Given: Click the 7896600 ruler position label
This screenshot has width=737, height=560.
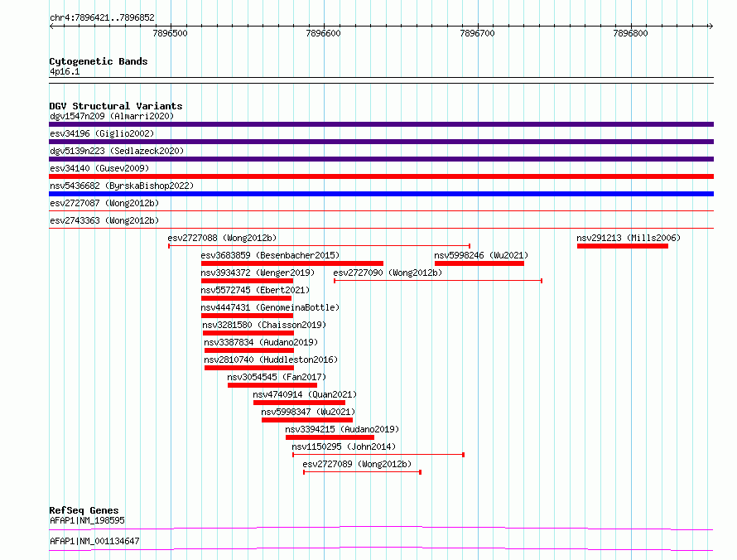Looking at the screenshot, I should (324, 33).
